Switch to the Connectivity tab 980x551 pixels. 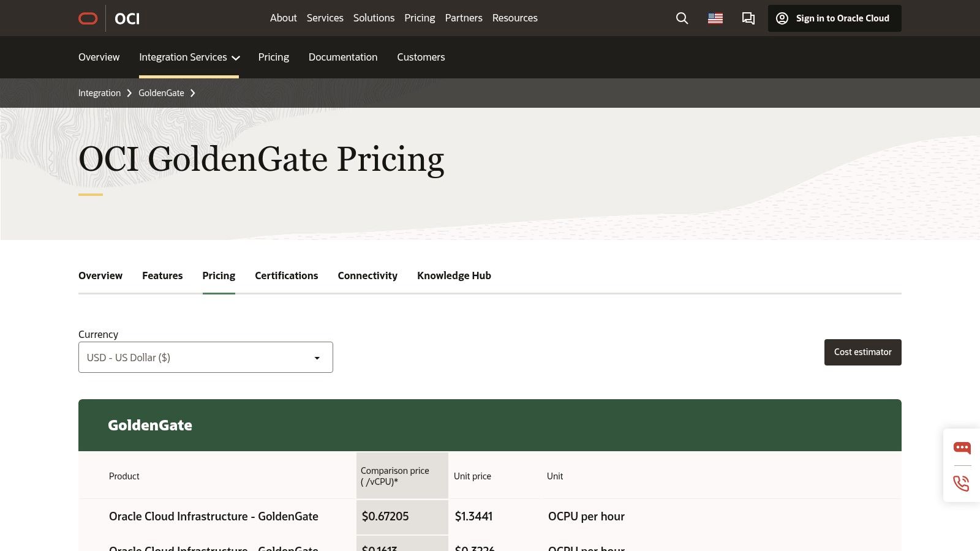367,275
